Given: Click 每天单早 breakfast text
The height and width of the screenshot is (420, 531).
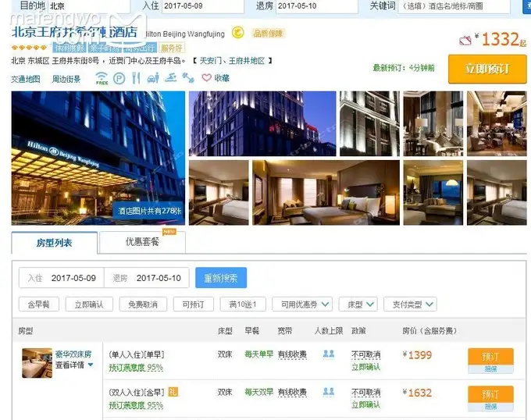Looking at the screenshot, I should (259, 354).
